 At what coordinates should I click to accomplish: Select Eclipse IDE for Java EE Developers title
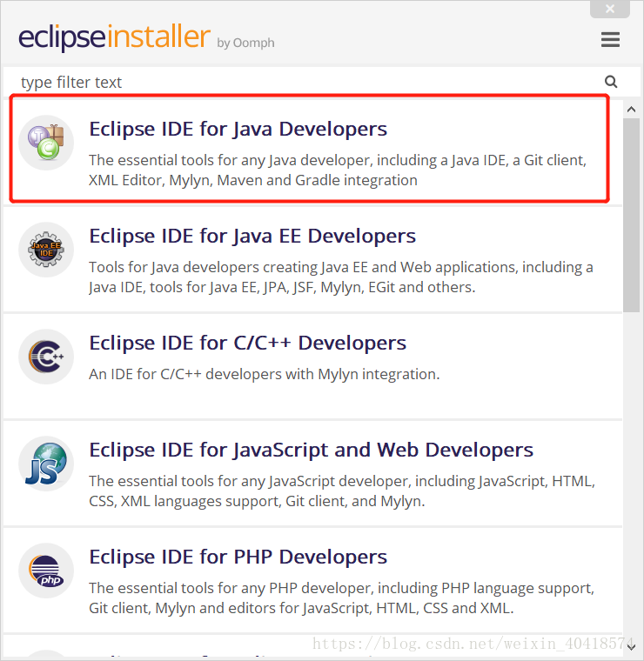click(252, 236)
